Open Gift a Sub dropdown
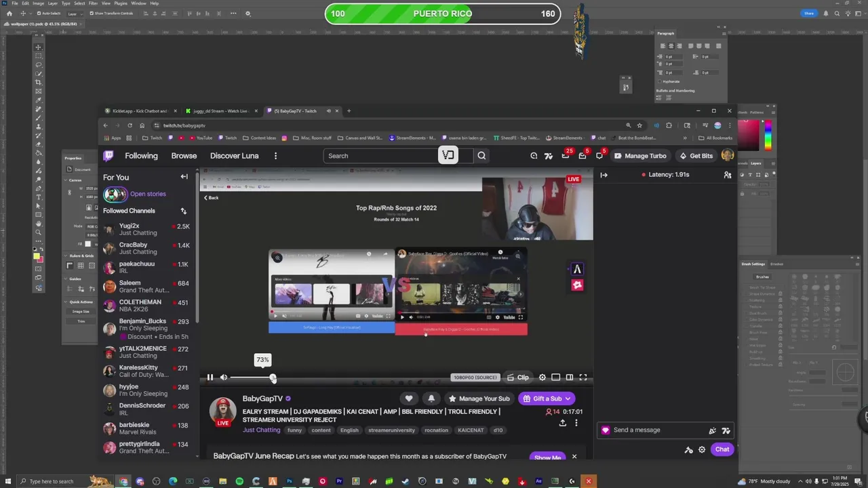The height and width of the screenshot is (488, 868). [547, 399]
